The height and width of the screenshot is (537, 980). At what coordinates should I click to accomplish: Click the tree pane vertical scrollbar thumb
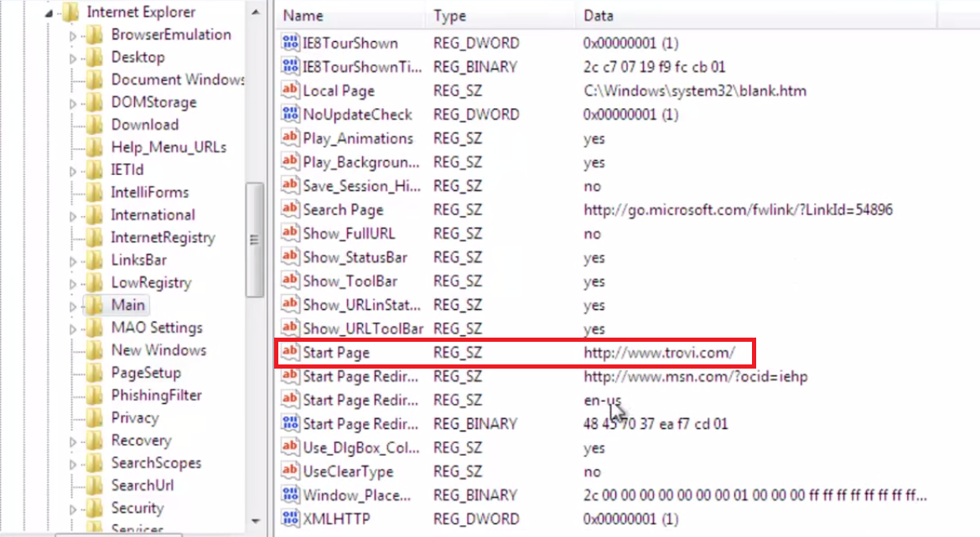click(x=254, y=239)
